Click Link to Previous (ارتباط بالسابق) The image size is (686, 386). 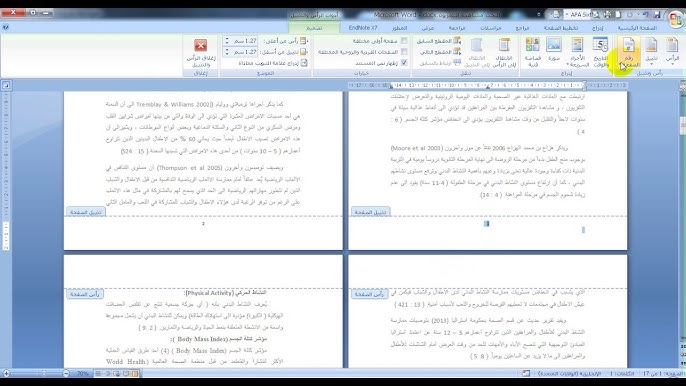[x=440, y=63]
